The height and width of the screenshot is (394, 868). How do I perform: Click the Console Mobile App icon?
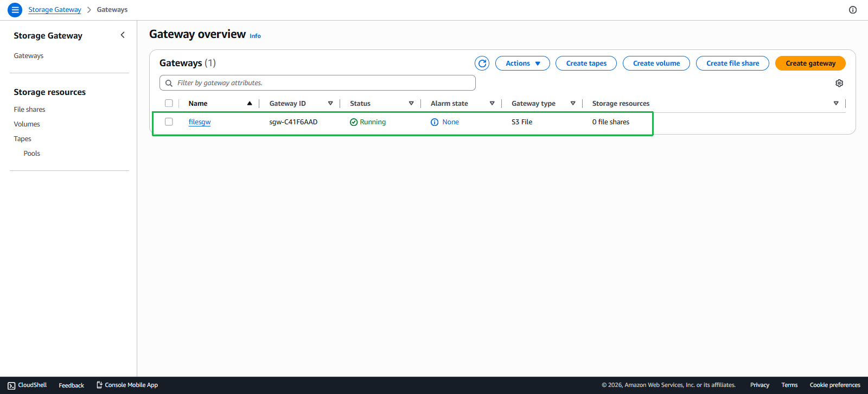coord(99,385)
